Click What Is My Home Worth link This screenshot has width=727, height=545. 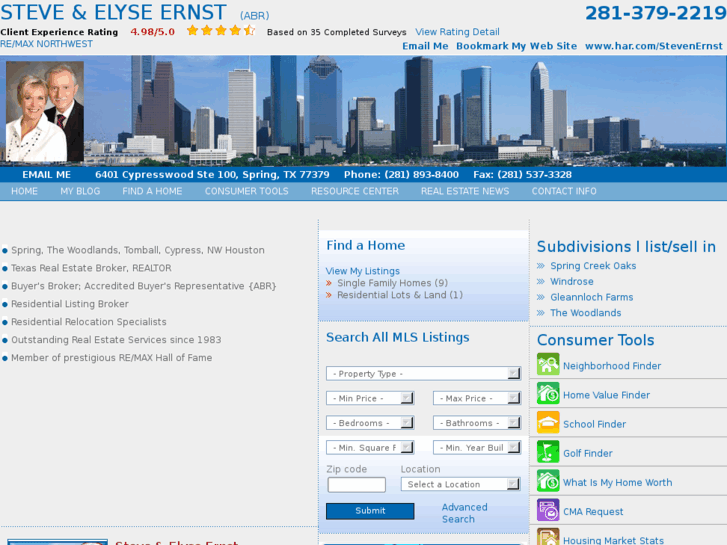[618, 483]
